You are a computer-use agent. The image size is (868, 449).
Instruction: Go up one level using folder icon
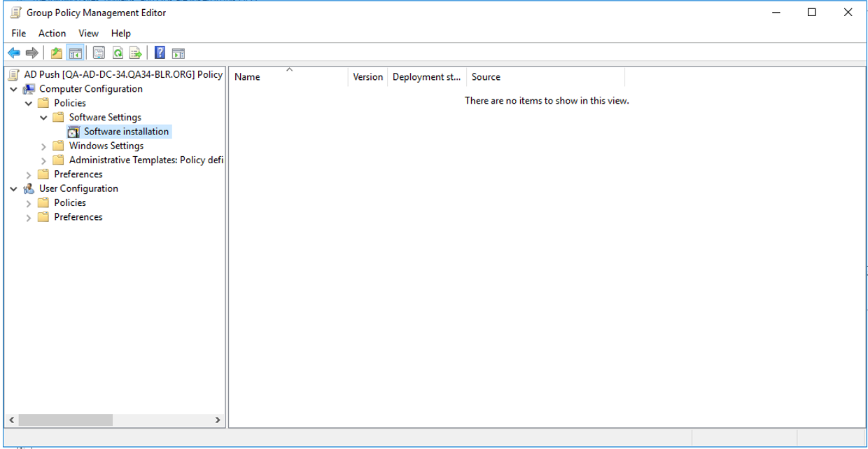(57, 53)
